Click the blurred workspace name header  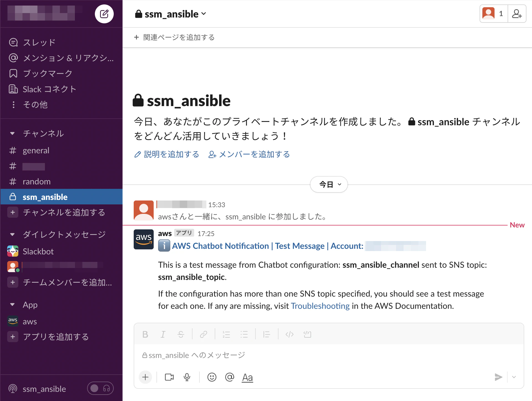point(44,13)
